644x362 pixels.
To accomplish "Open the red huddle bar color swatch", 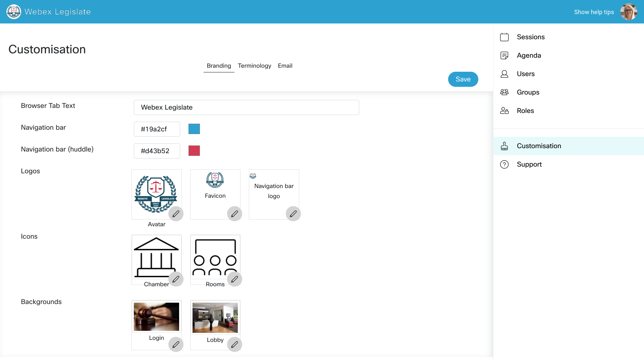I will tap(194, 151).
